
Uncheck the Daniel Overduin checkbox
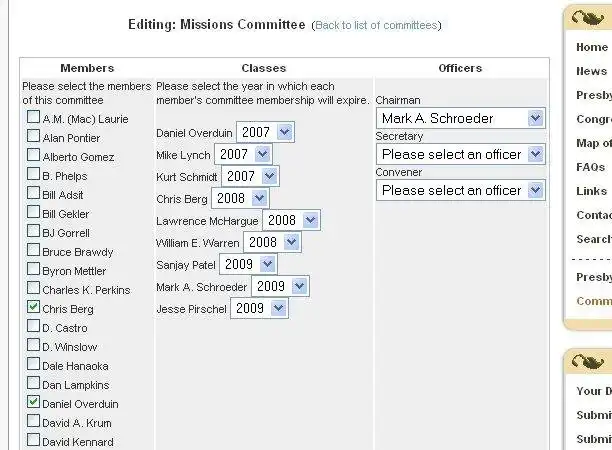coord(34,401)
